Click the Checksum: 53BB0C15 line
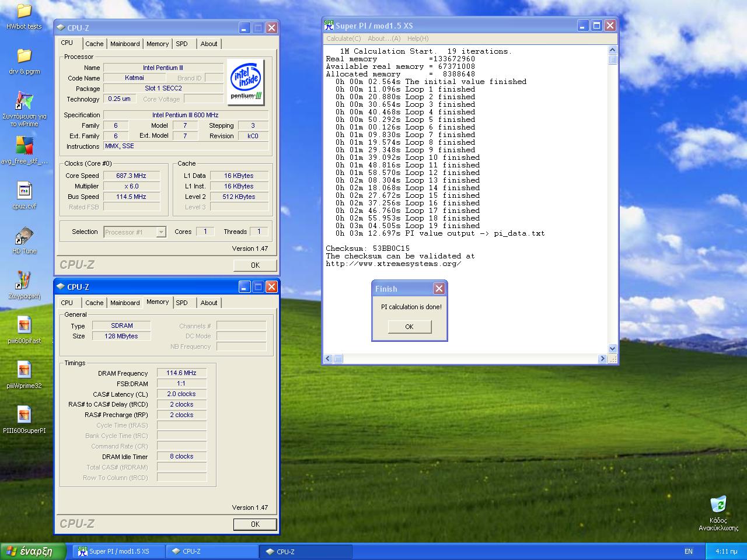Image resolution: width=747 pixels, height=560 pixels. (x=368, y=249)
